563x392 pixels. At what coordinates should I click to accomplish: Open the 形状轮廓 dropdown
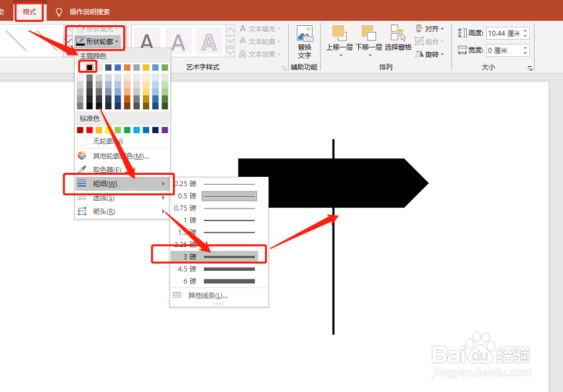(x=97, y=42)
